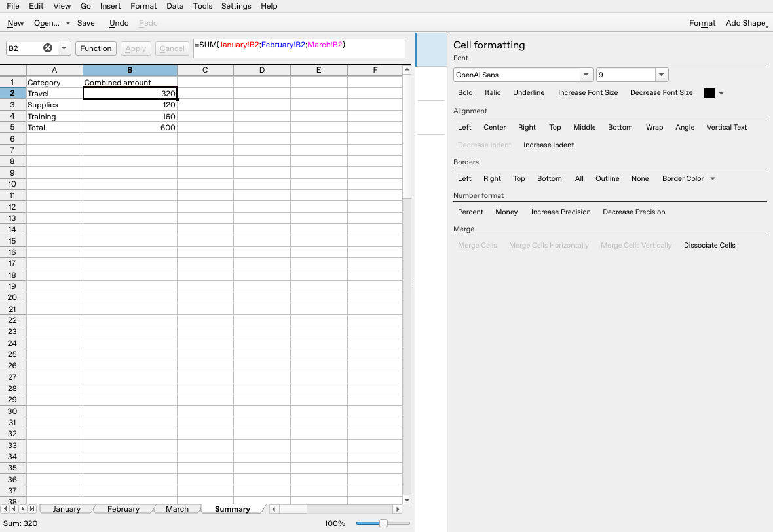Go to next sheet tab arrow
Image resolution: width=773 pixels, height=532 pixels.
pos(23,509)
